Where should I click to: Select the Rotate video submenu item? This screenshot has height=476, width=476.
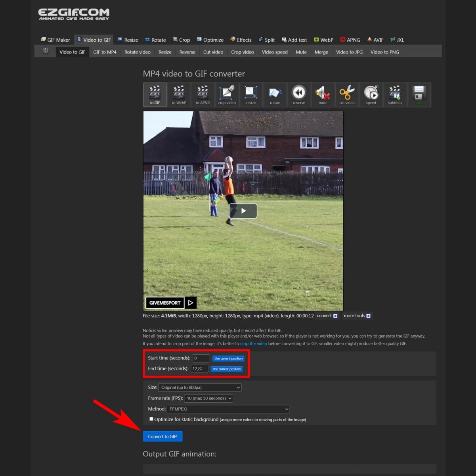pos(138,52)
